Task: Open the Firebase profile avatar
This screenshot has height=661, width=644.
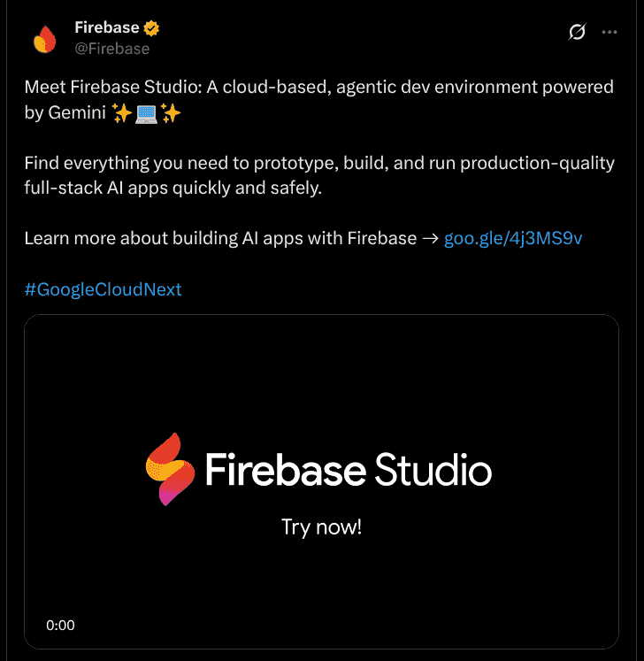Action: click(44, 39)
